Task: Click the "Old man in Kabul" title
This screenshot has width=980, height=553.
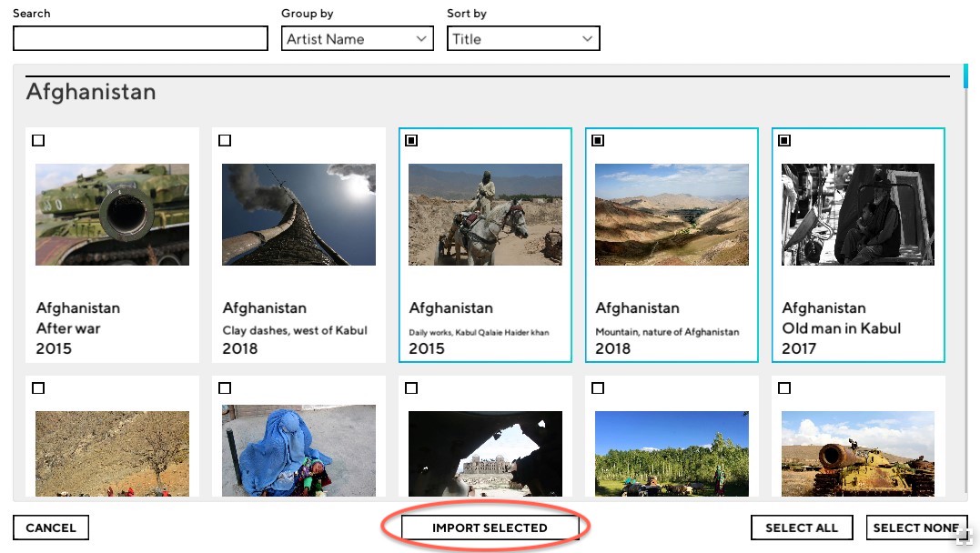Action: pyautogui.click(x=842, y=328)
